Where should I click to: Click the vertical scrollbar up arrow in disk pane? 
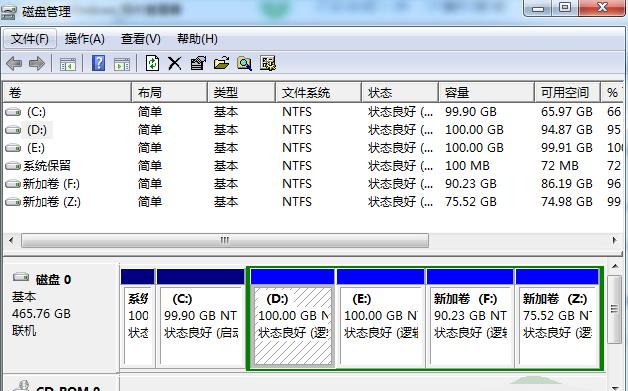click(615, 267)
